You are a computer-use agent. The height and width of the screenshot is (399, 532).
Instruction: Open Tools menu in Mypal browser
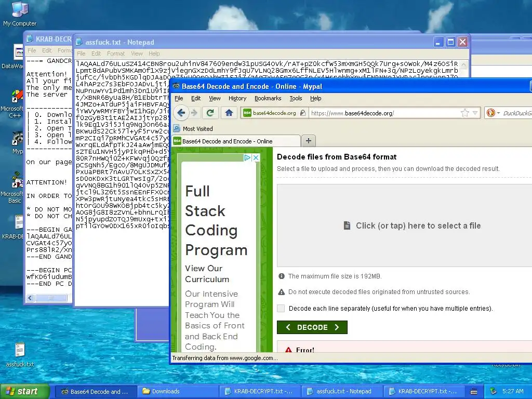[296, 98]
